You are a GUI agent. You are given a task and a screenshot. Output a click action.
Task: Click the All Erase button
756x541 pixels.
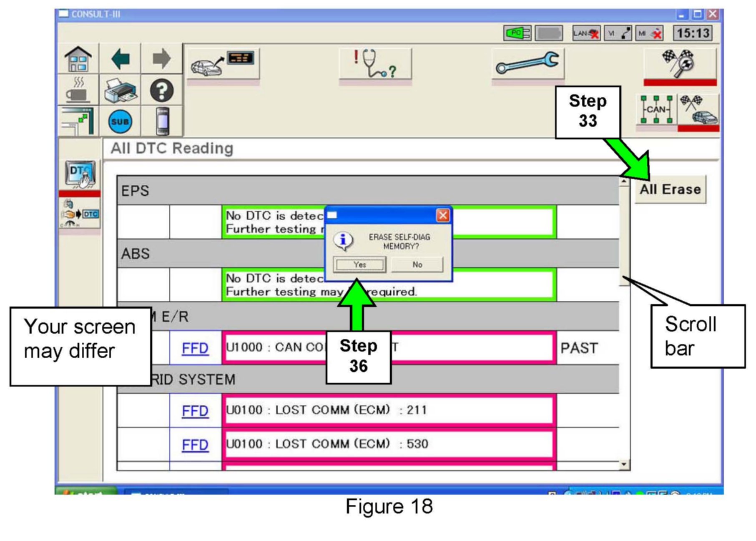[670, 189]
